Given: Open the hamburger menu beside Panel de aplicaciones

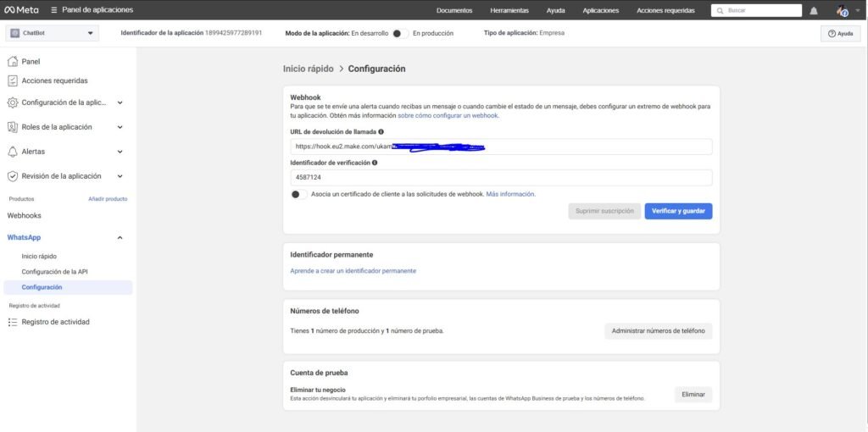Looking at the screenshot, I should coord(54,10).
